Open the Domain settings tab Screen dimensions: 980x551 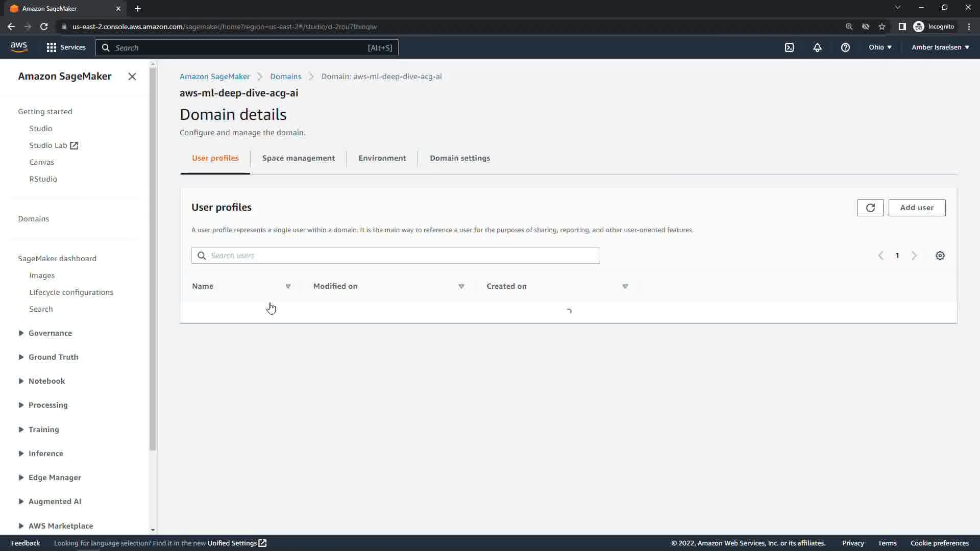point(459,158)
